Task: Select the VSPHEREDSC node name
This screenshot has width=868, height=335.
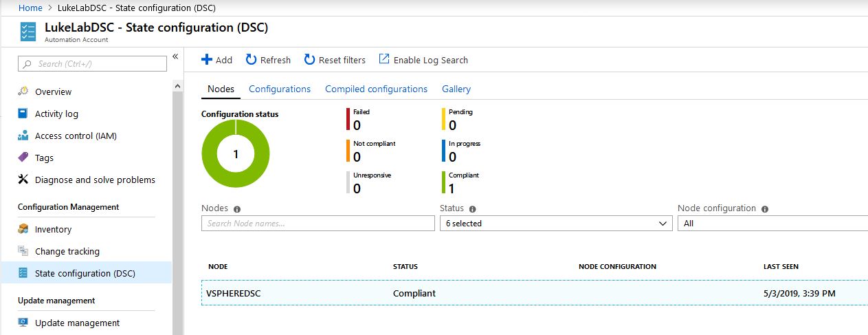Action: pos(234,294)
